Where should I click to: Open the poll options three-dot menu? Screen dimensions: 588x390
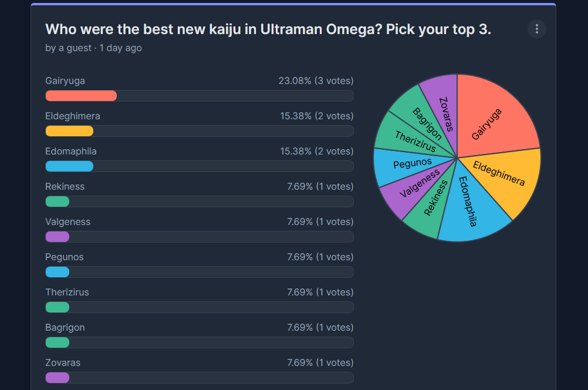click(x=536, y=29)
